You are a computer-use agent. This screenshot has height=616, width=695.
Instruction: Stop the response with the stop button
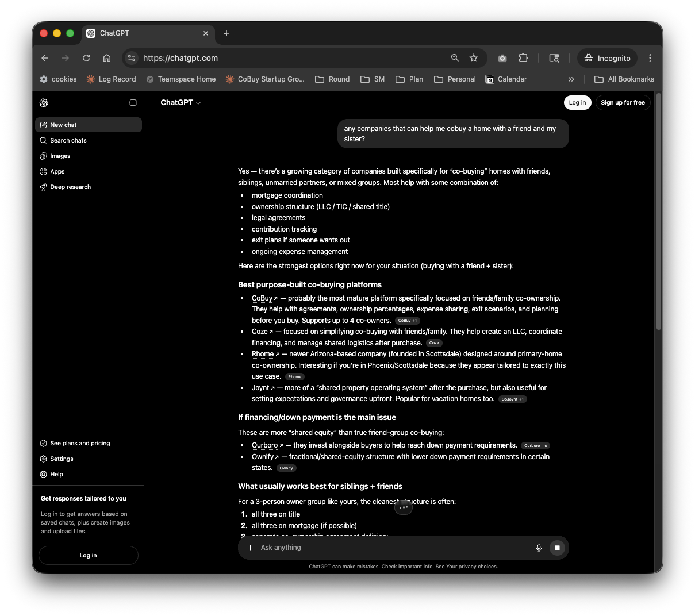pos(556,548)
